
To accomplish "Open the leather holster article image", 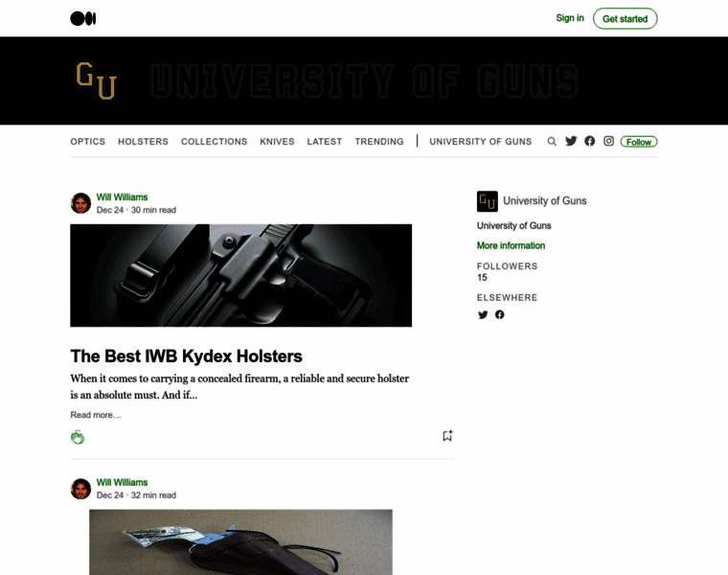I will 241,542.
